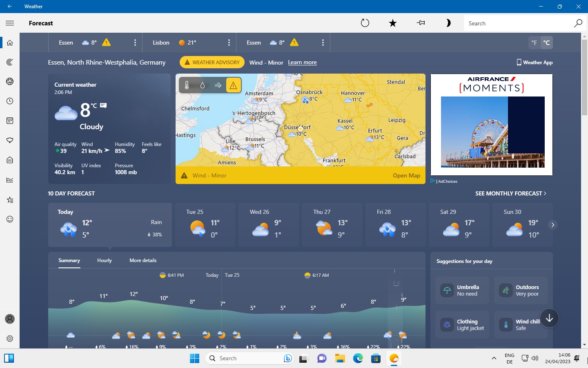Image resolution: width=588 pixels, height=368 pixels.
Task: Open options menu for the Lisbon card
Action: pos(229,42)
